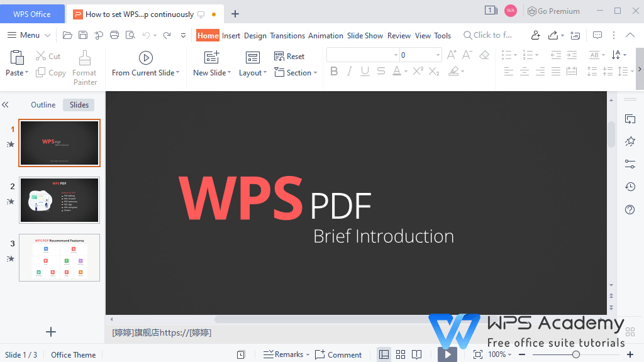Screen dimensions: 644x362
Task: Click the Print icon in quick toolbar
Action: pos(114,35)
